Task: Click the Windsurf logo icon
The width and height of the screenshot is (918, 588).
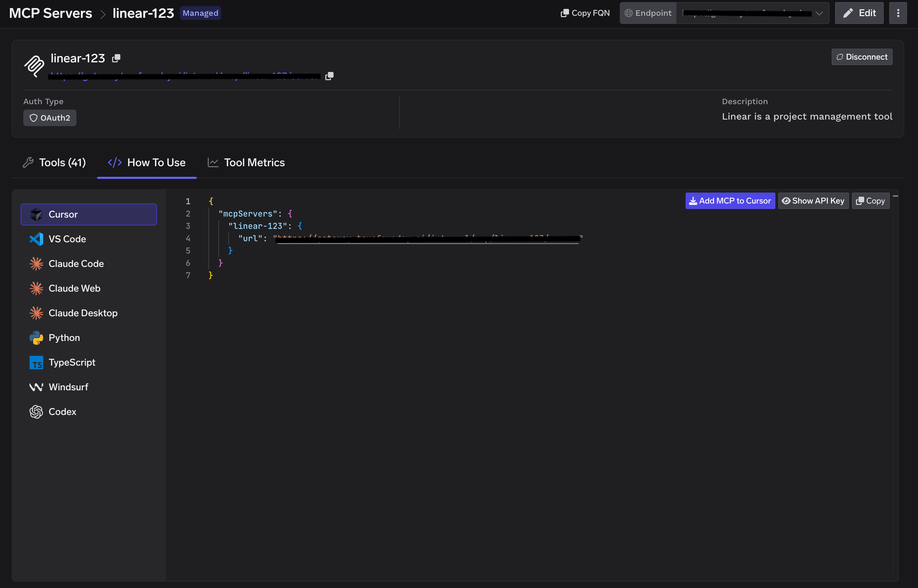Action: pos(36,387)
